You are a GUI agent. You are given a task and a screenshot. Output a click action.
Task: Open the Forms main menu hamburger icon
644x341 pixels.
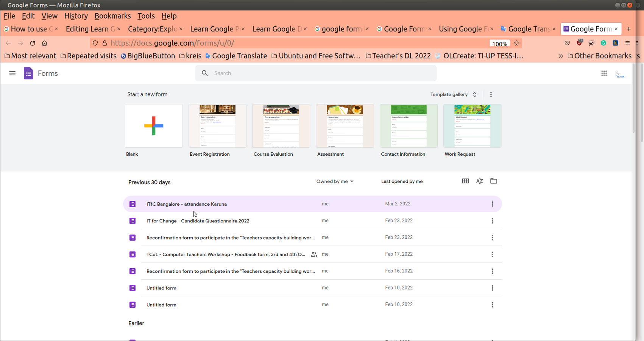12,73
